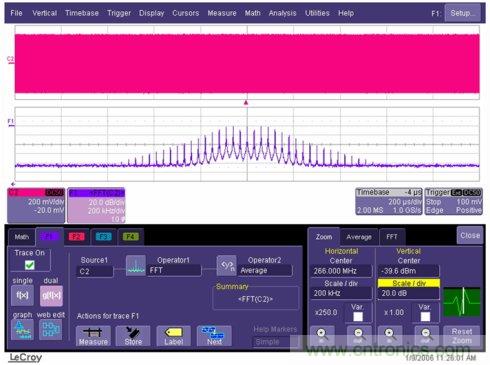Image resolution: width=490 pixels, height=365 pixels.
Task: Click the F1 Setup button
Action: (462, 13)
